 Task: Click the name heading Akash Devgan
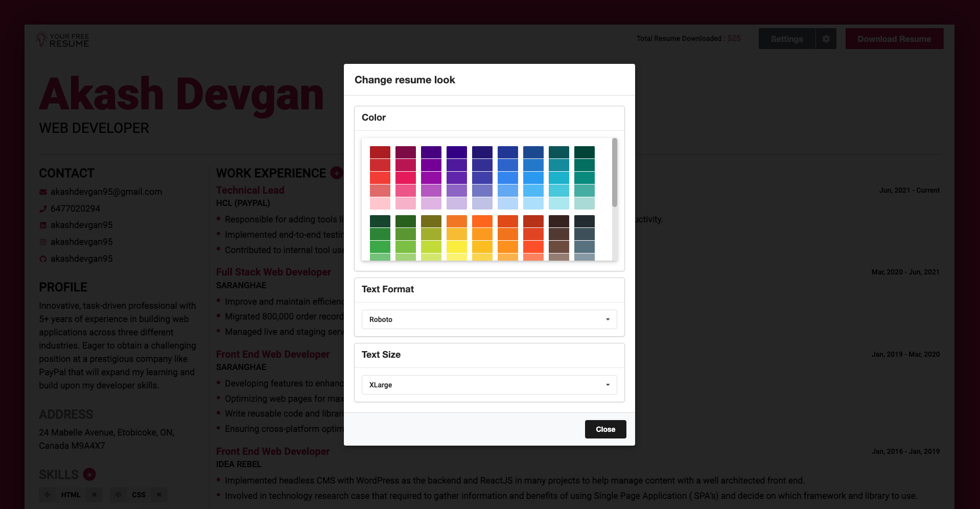click(181, 95)
